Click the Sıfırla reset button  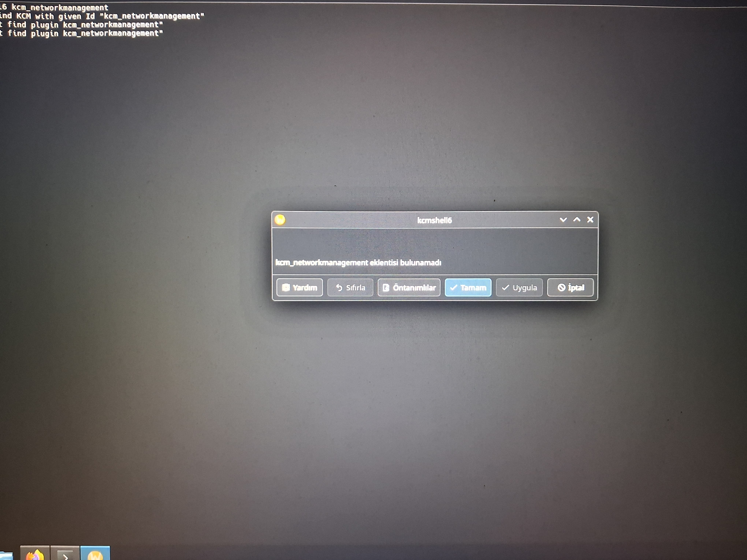pyautogui.click(x=350, y=288)
